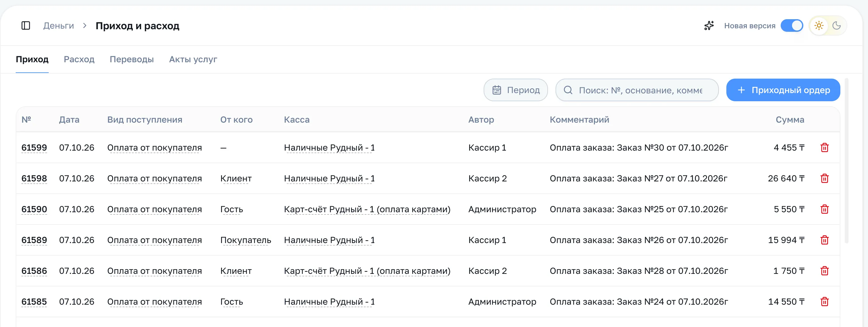The width and height of the screenshot is (868, 327).
Task: Click the № column header
Action: pos(26,119)
